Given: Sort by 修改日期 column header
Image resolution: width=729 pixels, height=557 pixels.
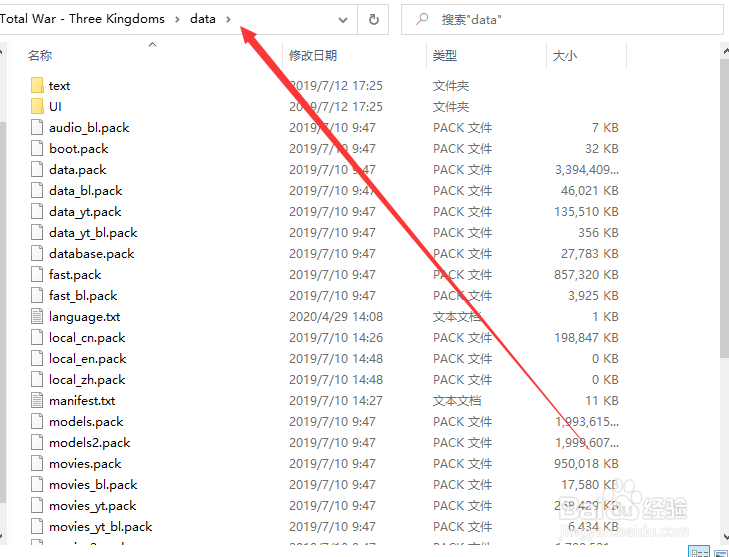Looking at the screenshot, I should pyautogui.click(x=313, y=56).
